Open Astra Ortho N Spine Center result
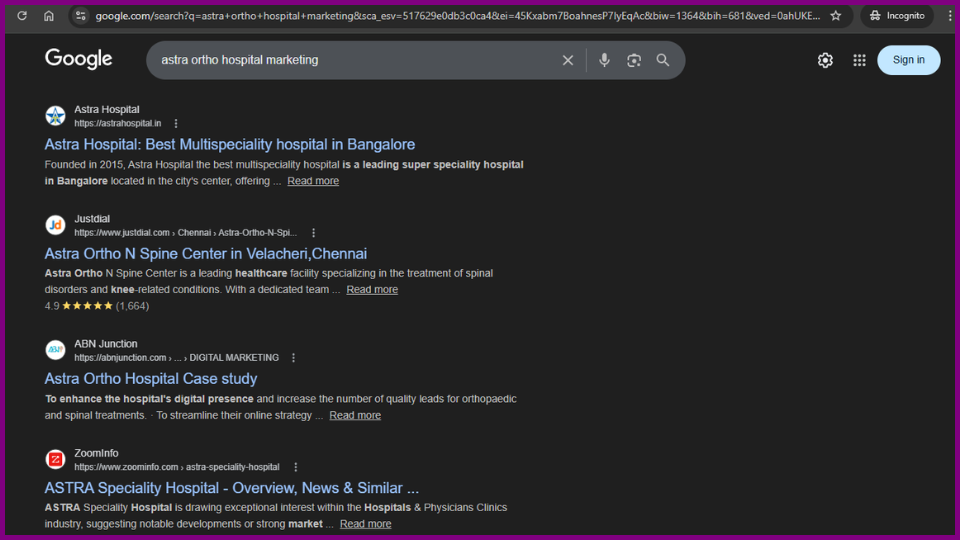Viewport: 960px width, 540px height. coord(206,253)
